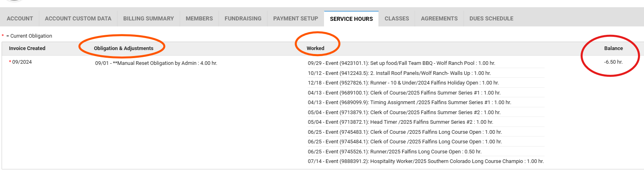This screenshot has height=179, width=644.
Task: Click the Invoice Created column header
Action: click(x=27, y=48)
